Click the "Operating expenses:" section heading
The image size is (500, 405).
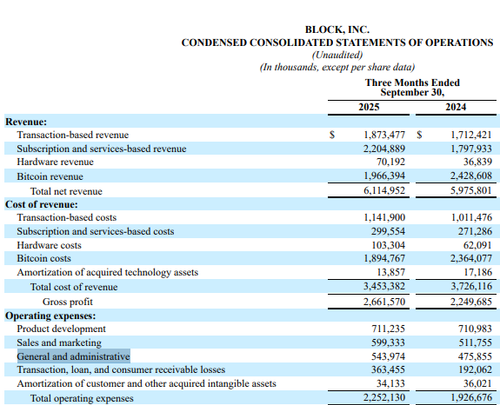pos(50,316)
